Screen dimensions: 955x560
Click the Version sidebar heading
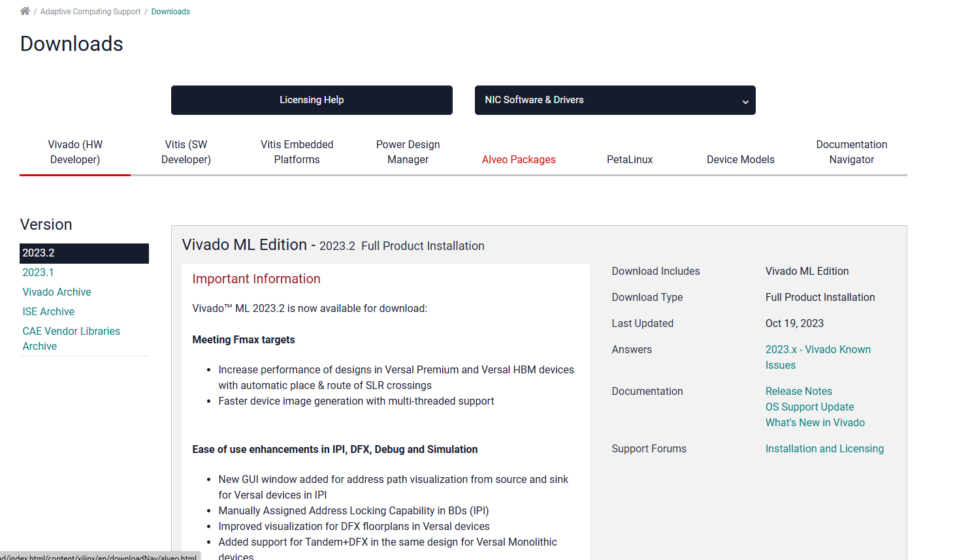tap(46, 225)
